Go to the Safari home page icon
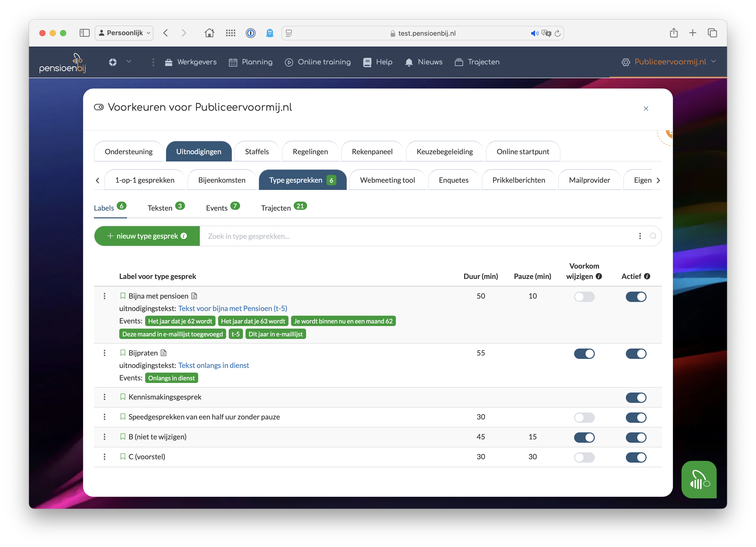This screenshot has height=547, width=756. [x=209, y=33]
